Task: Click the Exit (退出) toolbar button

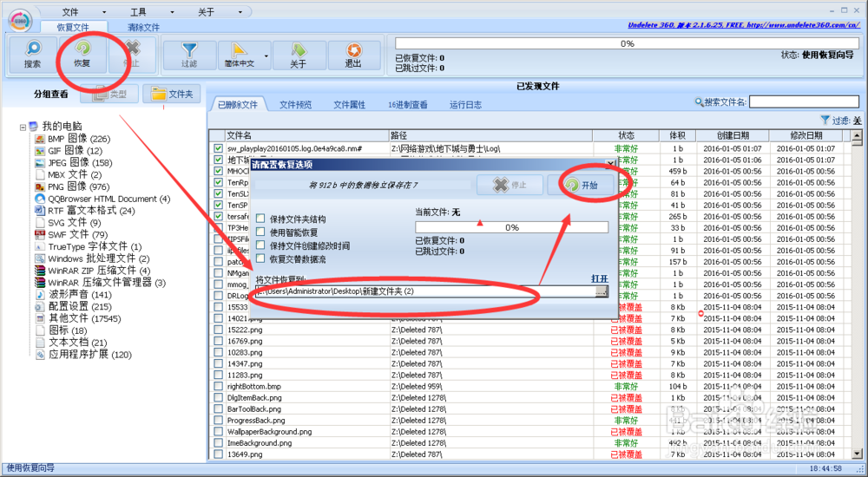Action: pos(353,56)
